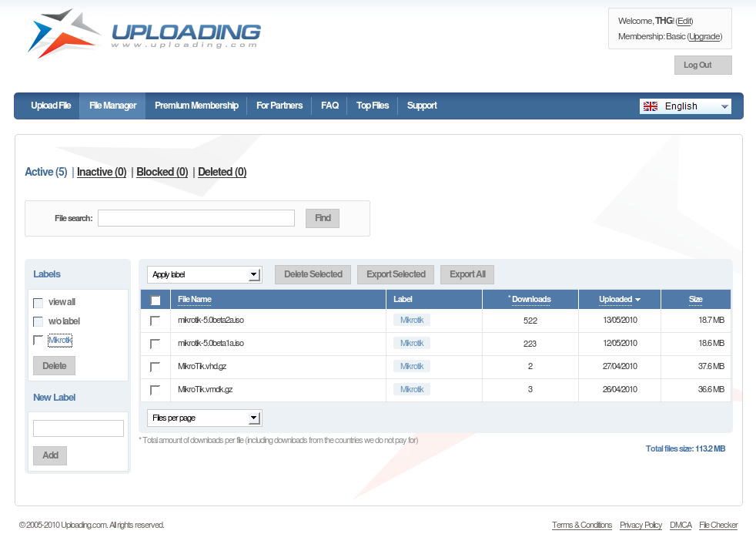
Task: Toggle the Mikrotik label checkbox
Action: (x=38, y=340)
